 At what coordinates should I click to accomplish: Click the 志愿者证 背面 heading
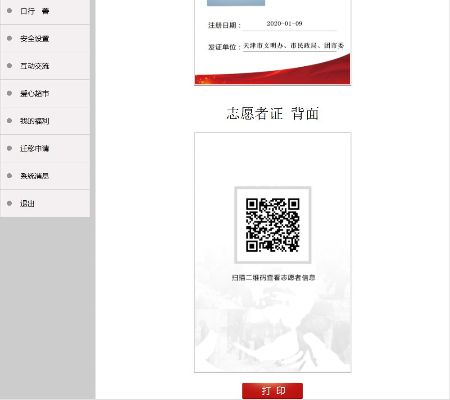pyautogui.click(x=273, y=114)
